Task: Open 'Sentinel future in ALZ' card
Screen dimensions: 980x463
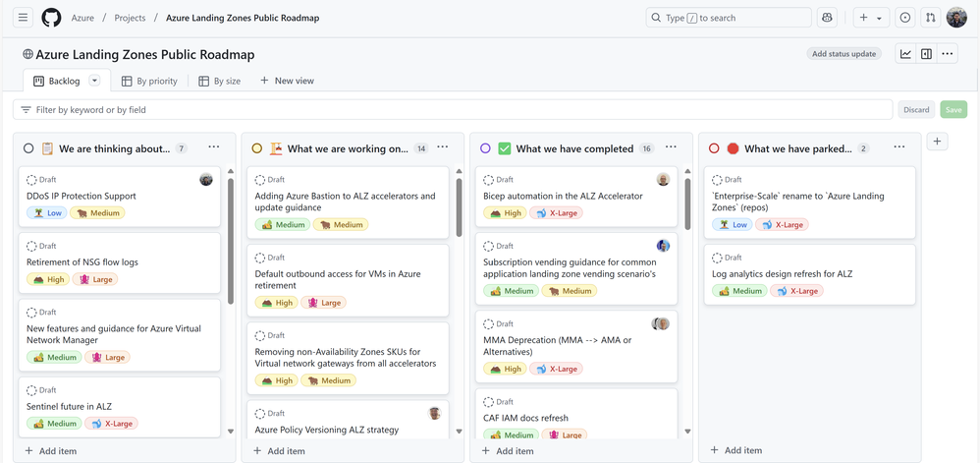Action: 70,406
